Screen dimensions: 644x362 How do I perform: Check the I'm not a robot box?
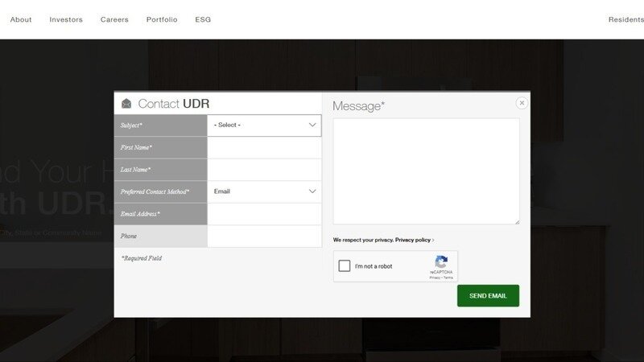click(345, 266)
